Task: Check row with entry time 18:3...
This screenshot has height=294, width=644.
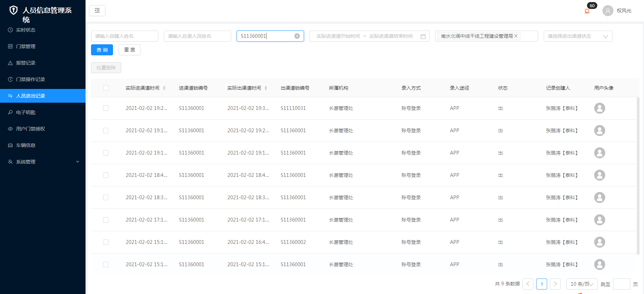Action: click(106, 197)
